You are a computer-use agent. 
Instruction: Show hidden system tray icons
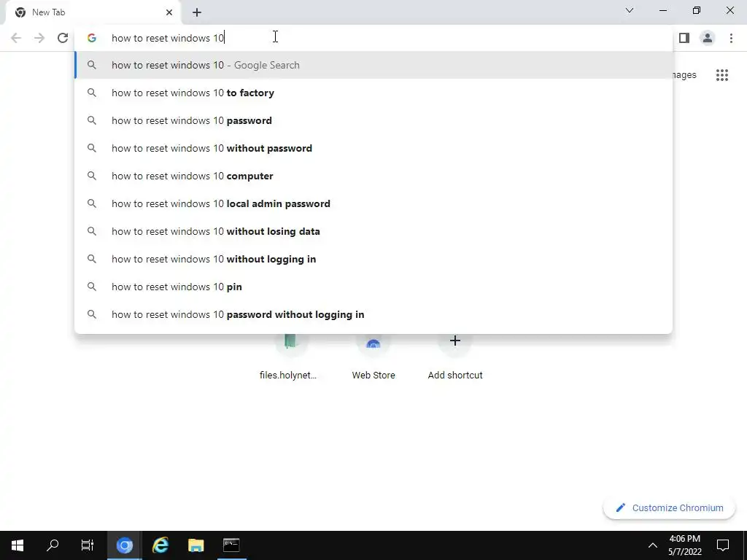pos(653,545)
